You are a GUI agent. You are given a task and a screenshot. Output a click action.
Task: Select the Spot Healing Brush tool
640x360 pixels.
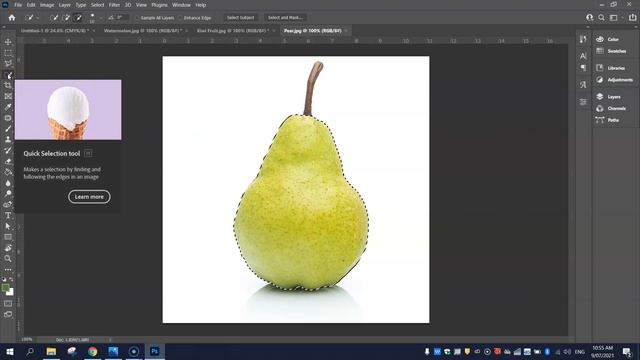coord(8,118)
